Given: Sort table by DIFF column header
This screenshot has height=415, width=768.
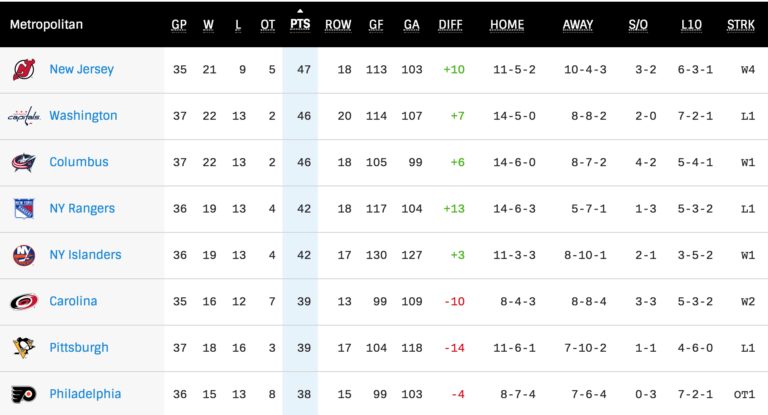Looking at the screenshot, I should [450, 25].
